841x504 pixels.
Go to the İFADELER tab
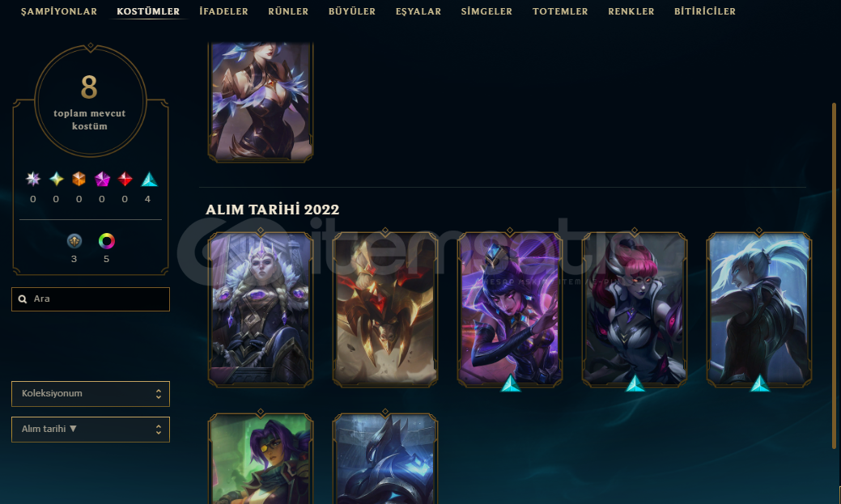click(223, 11)
